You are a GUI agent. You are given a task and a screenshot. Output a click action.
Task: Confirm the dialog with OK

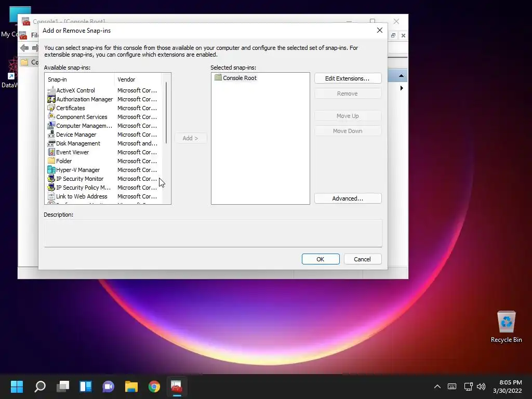pos(321,259)
